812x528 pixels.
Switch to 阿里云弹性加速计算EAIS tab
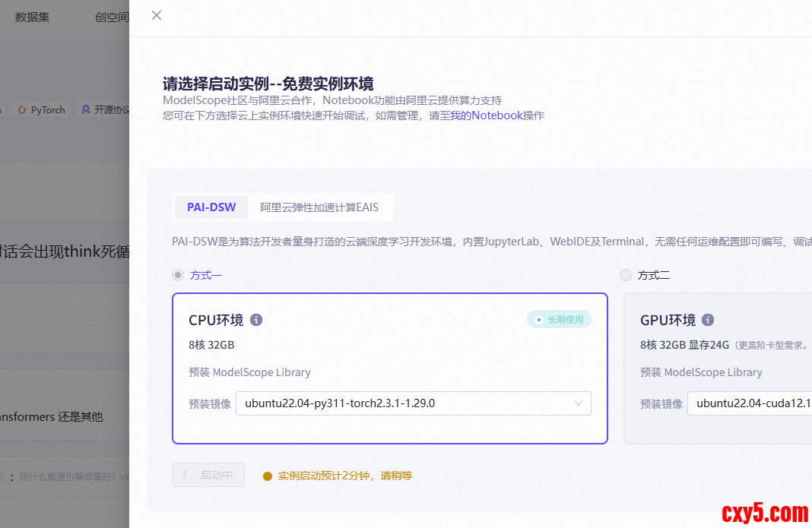[319, 207]
